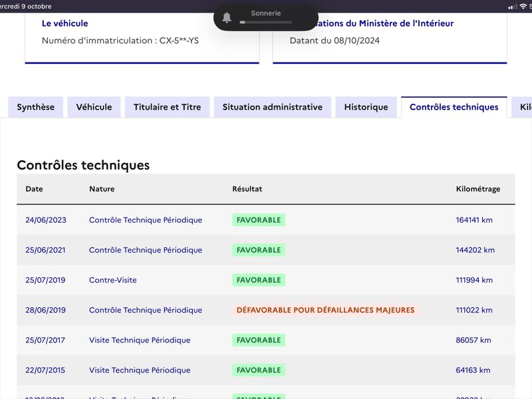Open the Synthèse tab
The width and height of the screenshot is (532, 399).
click(x=36, y=107)
